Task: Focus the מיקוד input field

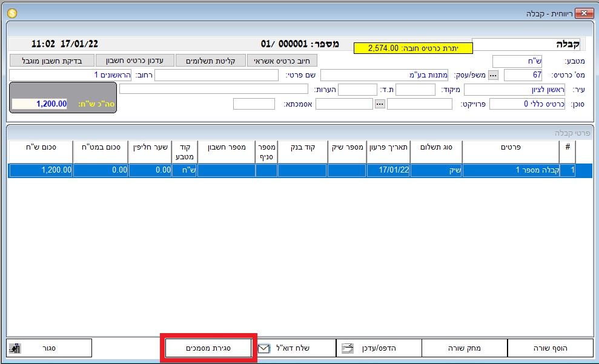Action: click(415, 90)
